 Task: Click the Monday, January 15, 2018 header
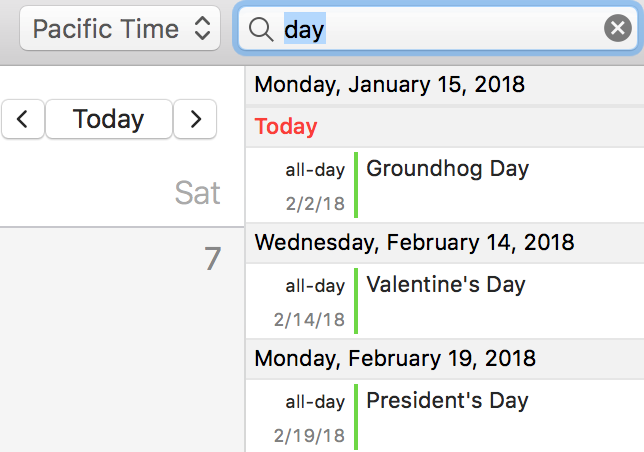click(x=389, y=84)
